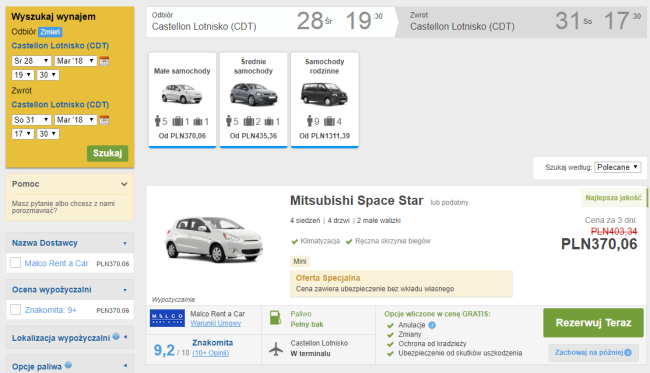Click the Zmień button next to Odbiór
The image size is (650, 373).
[x=50, y=32]
